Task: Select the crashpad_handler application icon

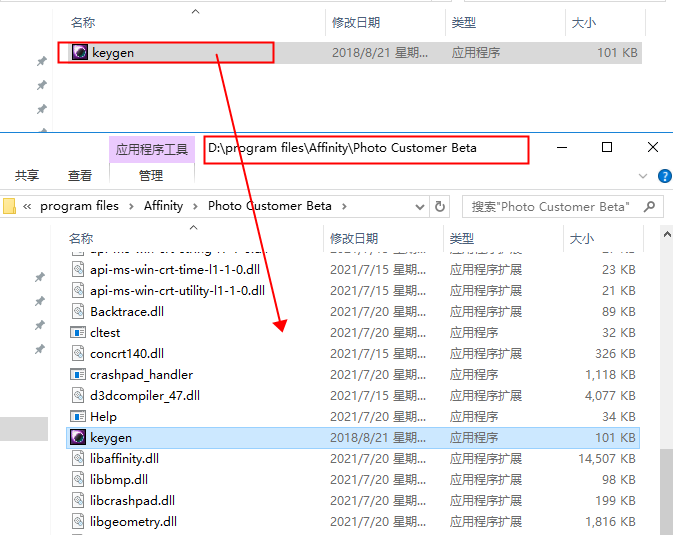Action: pos(78,374)
